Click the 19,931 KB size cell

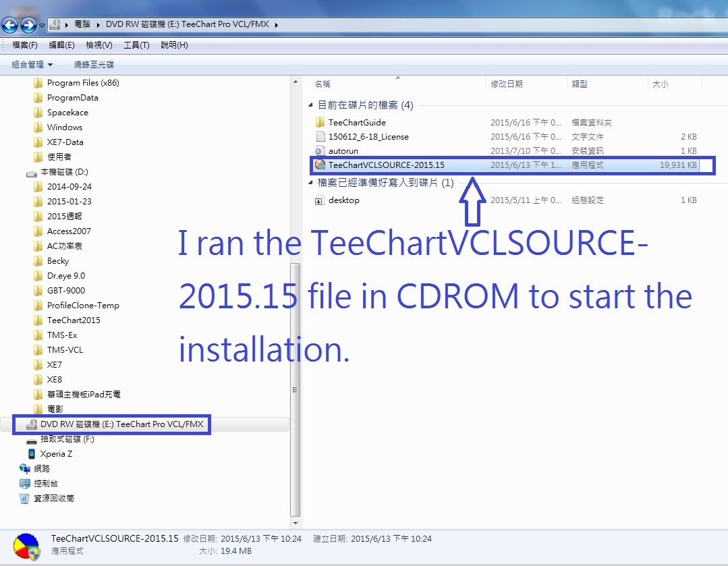tap(678, 165)
